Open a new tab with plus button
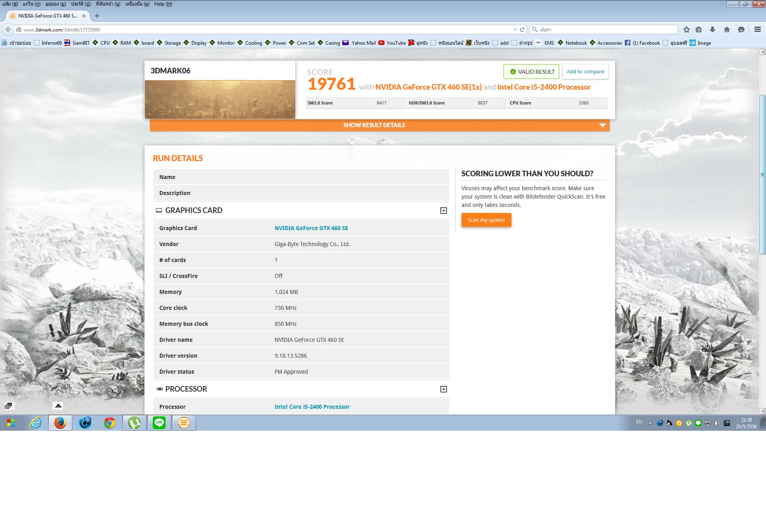This screenshot has width=766, height=532. (97, 16)
